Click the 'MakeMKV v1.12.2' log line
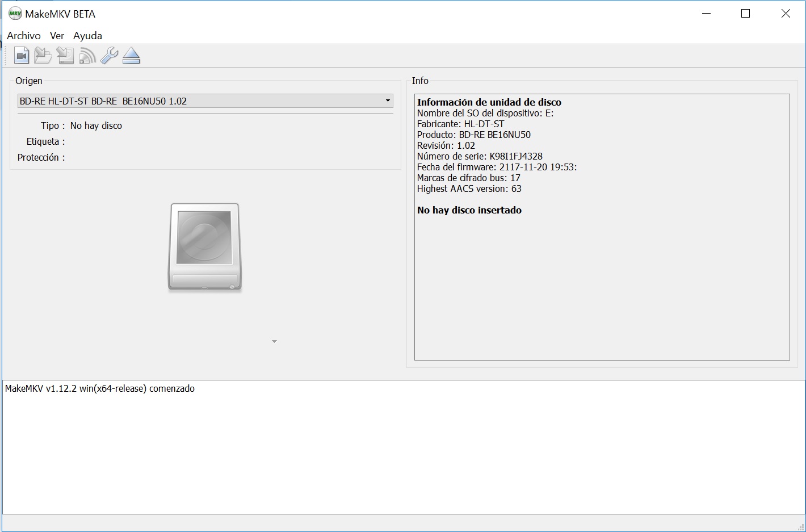Image resolution: width=806 pixels, height=532 pixels. point(100,388)
